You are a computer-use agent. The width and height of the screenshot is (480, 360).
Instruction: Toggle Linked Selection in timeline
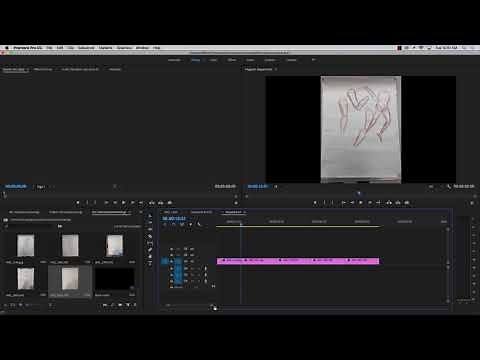182,225
